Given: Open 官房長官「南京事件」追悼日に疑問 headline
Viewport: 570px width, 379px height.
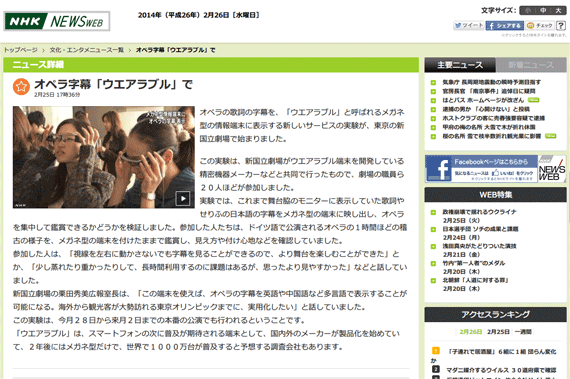Looking at the screenshot, I should tap(489, 91).
